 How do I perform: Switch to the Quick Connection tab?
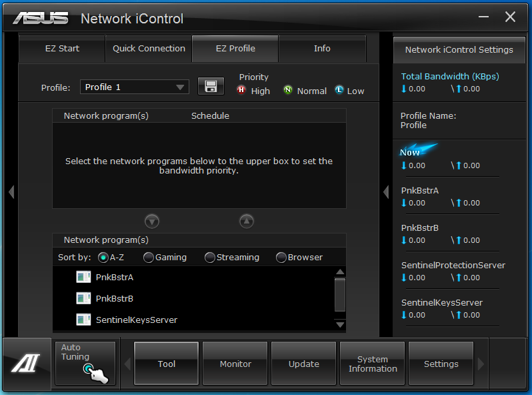coord(149,49)
